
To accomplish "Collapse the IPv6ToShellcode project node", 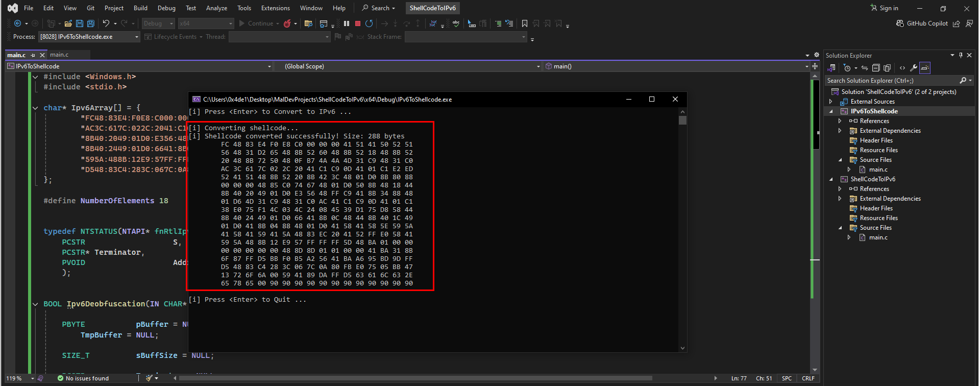I will tap(831, 111).
